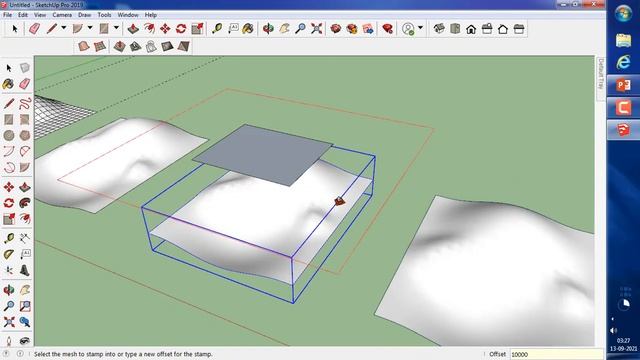Choose the Line pencil tool in top toolbar

coord(51,29)
